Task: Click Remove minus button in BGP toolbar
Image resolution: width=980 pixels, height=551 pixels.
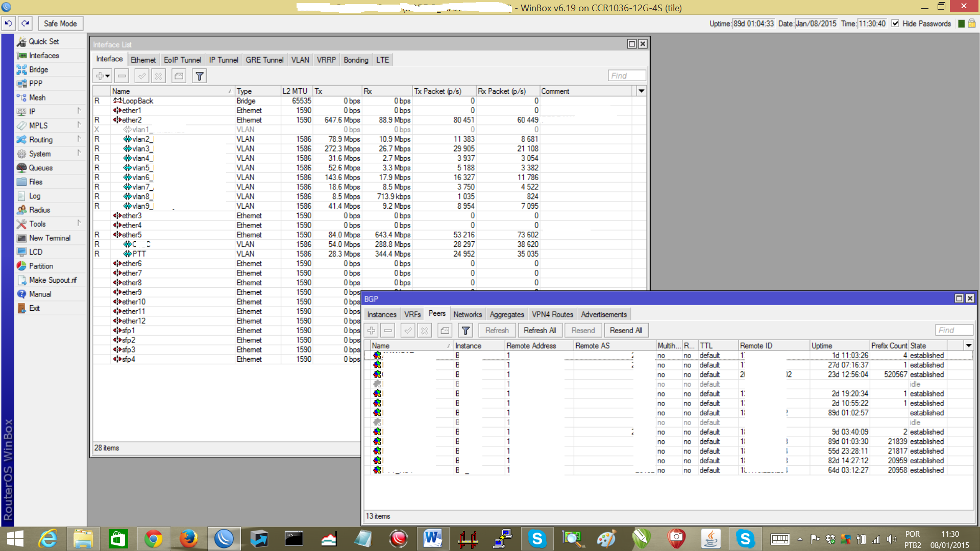Action: pyautogui.click(x=388, y=331)
